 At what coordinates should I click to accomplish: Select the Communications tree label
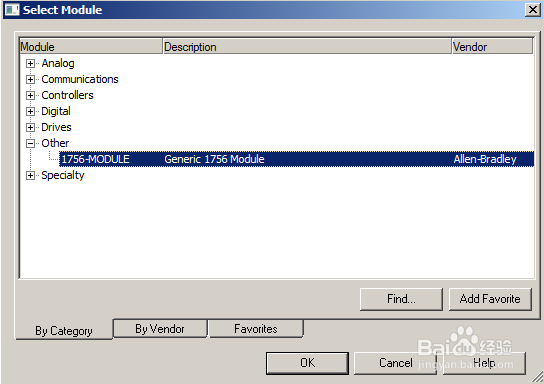(80, 79)
